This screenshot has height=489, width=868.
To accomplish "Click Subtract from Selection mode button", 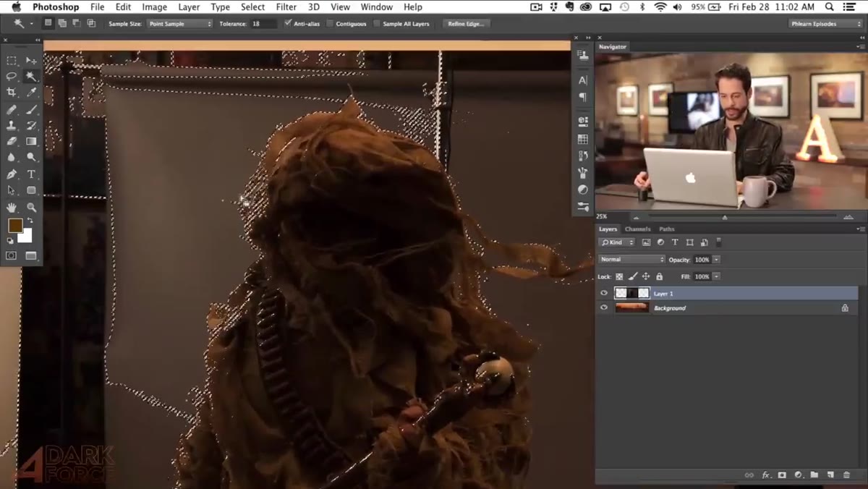I will coord(77,23).
